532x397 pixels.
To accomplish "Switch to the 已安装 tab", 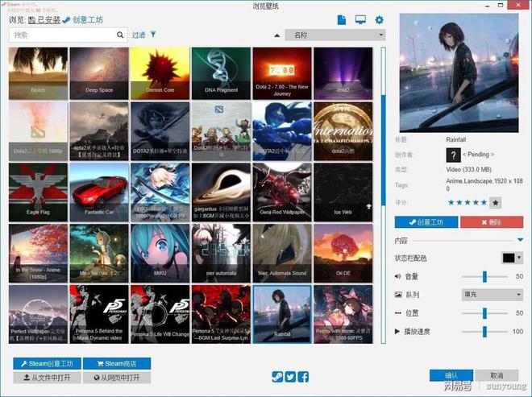I will coord(44,19).
